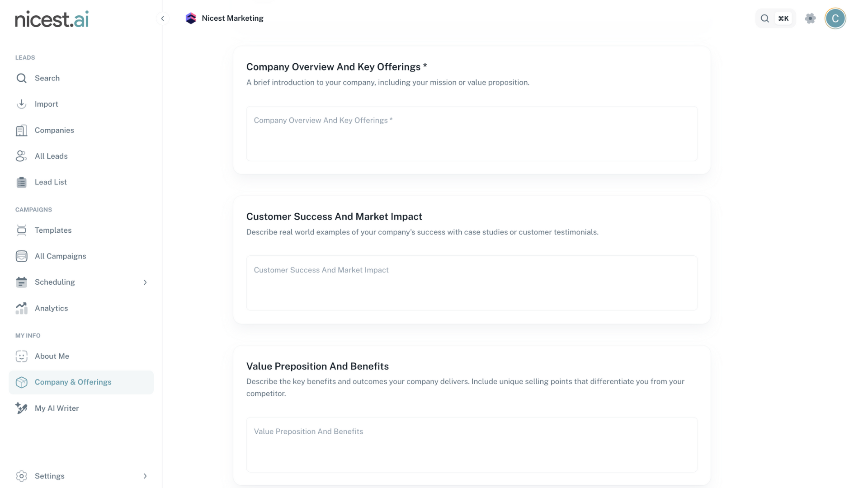
Task: Focus the Customer Success And Market Impact field
Action: 472,283
